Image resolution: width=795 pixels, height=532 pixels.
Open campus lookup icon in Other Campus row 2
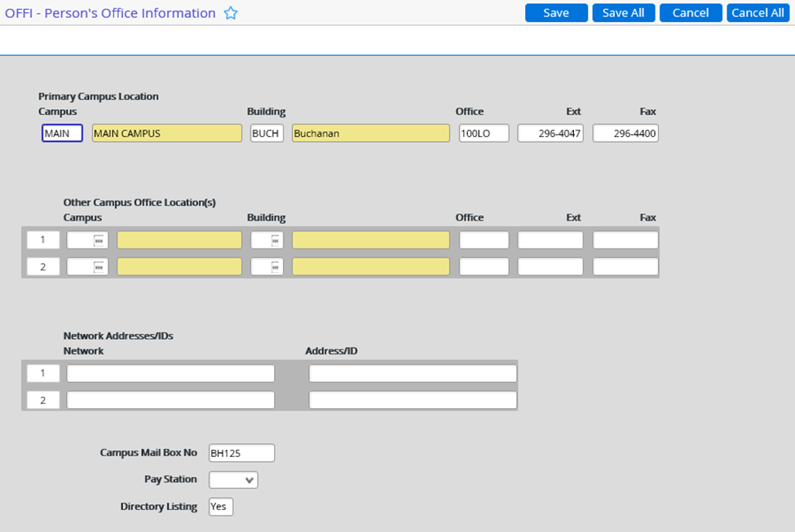(x=99, y=267)
